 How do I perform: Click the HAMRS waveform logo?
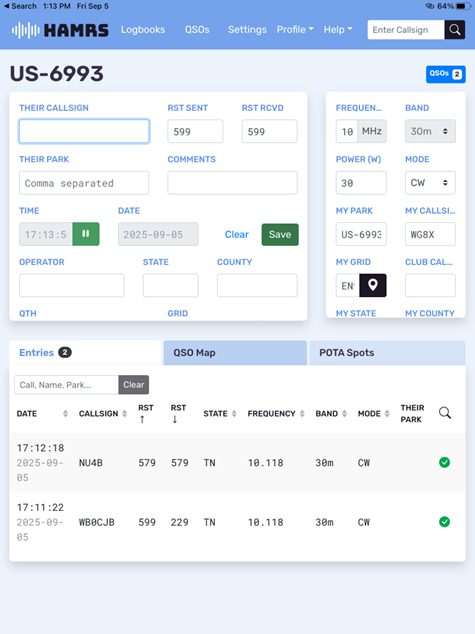(x=60, y=30)
